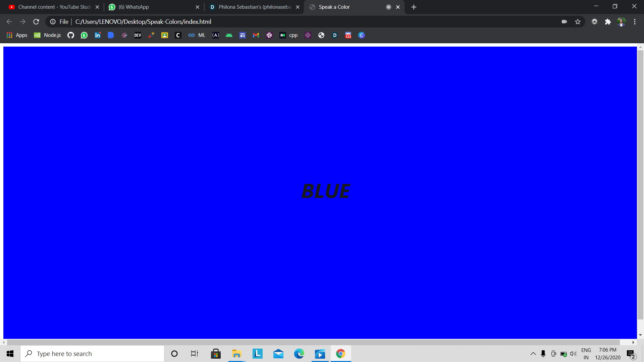Open the DEV community bookmark

pyautogui.click(x=138, y=35)
